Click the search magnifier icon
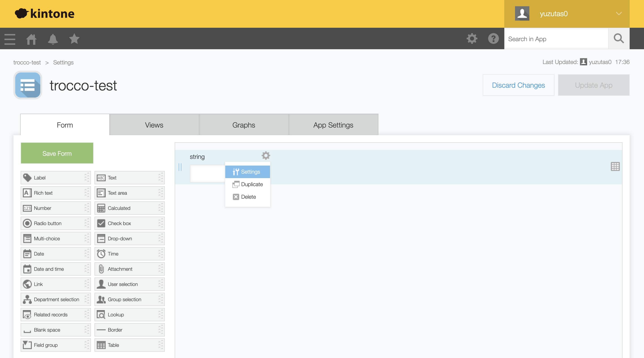Image resolution: width=644 pixels, height=358 pixels. tap(618, 39)
